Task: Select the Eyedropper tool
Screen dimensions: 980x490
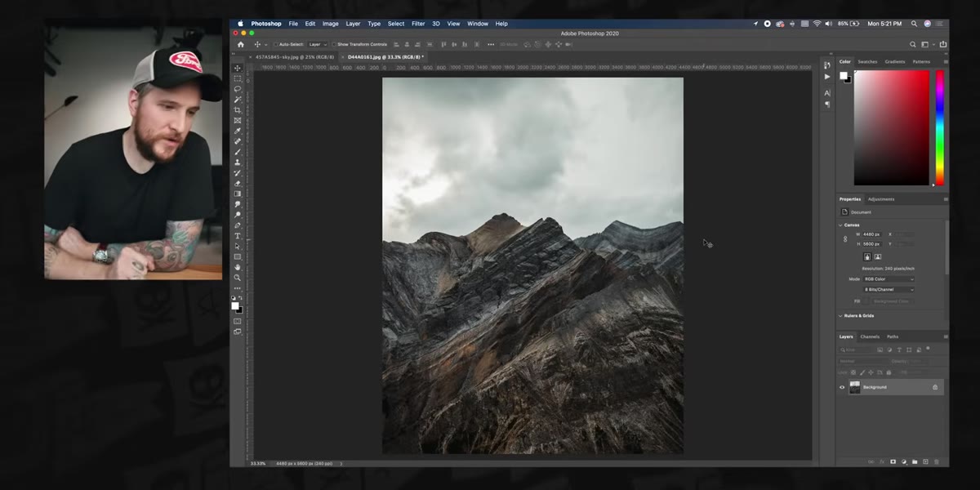Action: [x=238, y=131]
